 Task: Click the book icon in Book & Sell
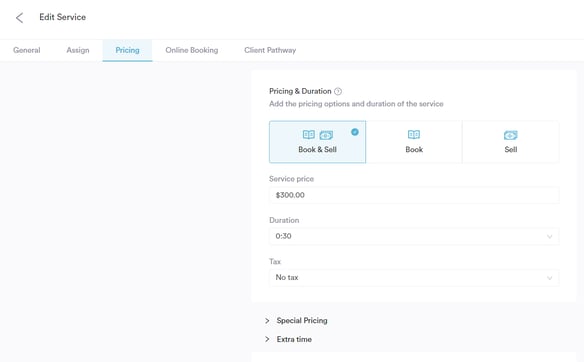click(309, 134)
